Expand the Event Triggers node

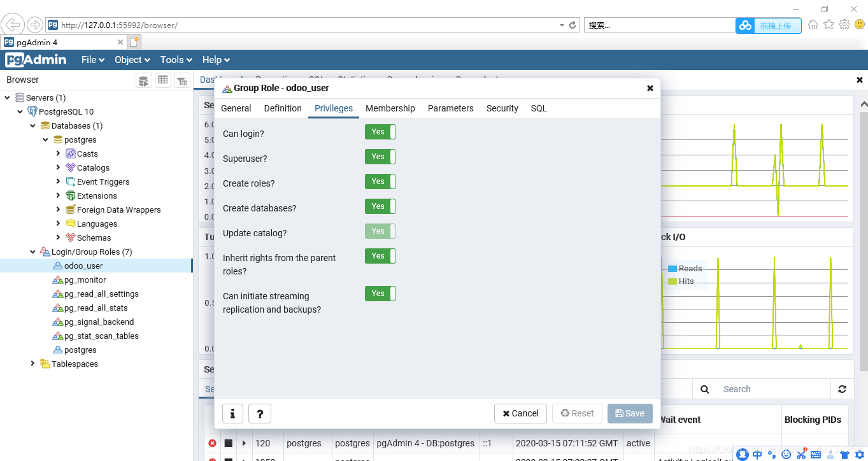coord(59,181)
